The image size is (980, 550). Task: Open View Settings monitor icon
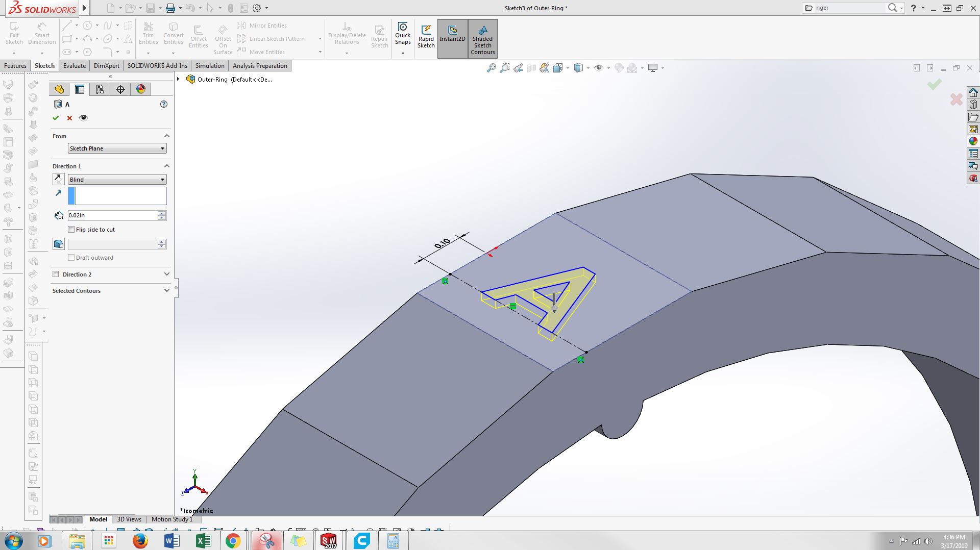(x=653, y=68)
